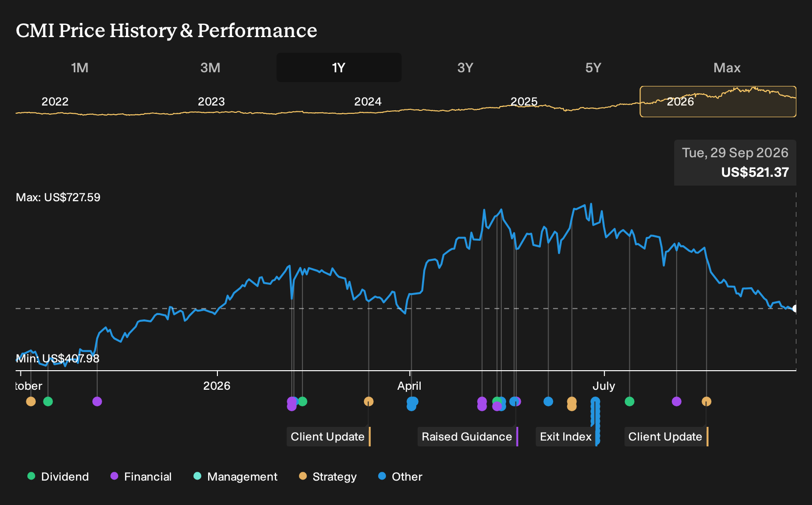Image resolution: width=812 pixels, height=505 pixels.
Task: Open the Exit Index event label
Action: 566,437
